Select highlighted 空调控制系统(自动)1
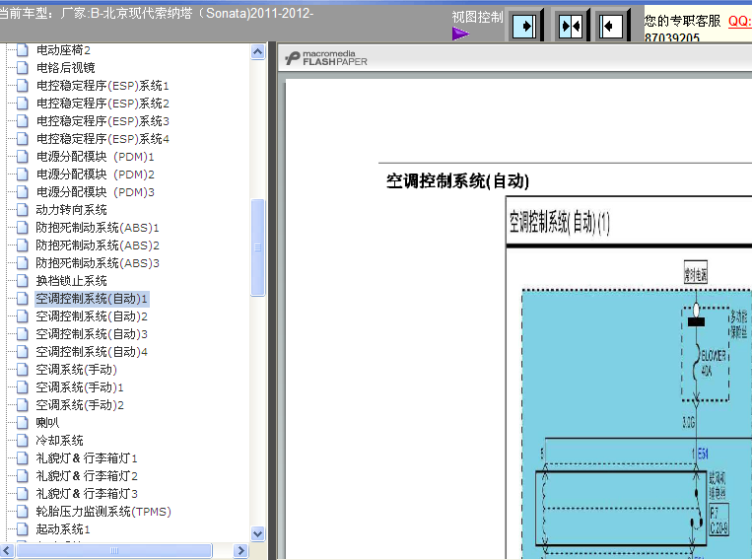 (x=92, y=299)
